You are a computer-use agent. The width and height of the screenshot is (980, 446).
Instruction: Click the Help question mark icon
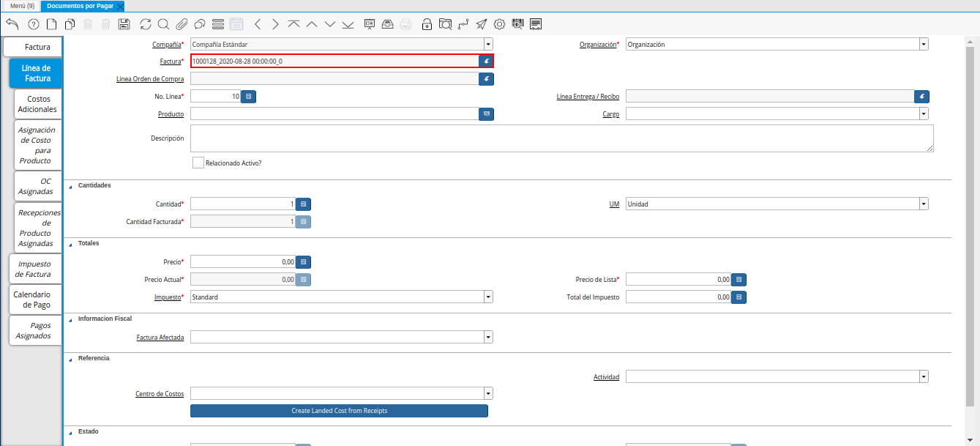tap(33, 24)
